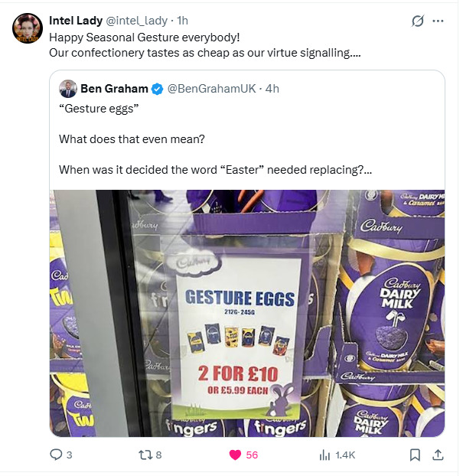Click the Grok explain icon
463x476 pixels.
[x=417, y=21]
